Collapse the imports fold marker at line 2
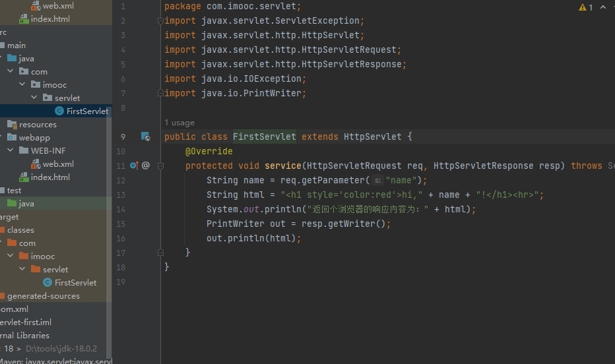Image resolution: width=615 pixels, height=364 pixels. coord(160,21)
